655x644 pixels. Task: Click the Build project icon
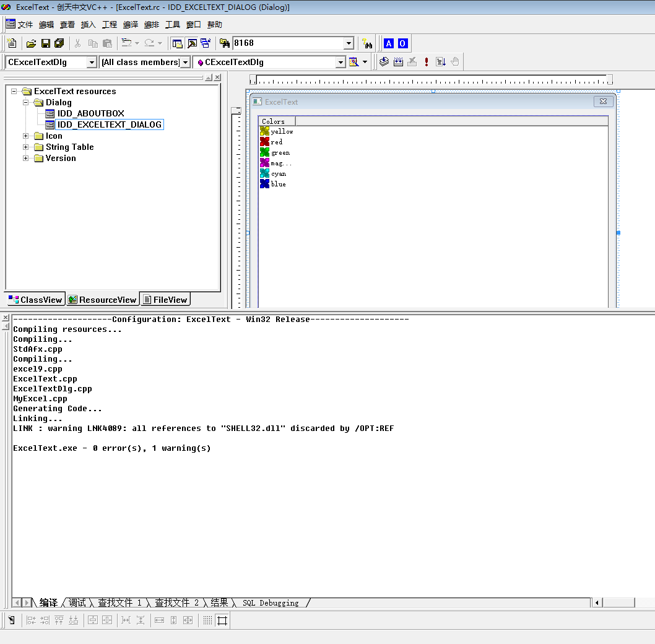pyautogui.click(x=398, y=62)
